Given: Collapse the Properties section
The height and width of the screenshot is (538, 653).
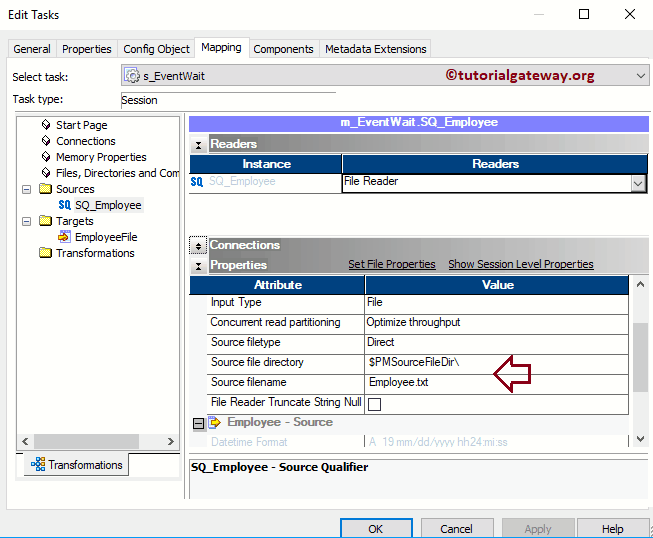Looking at the screenshot, I should 199,266.
